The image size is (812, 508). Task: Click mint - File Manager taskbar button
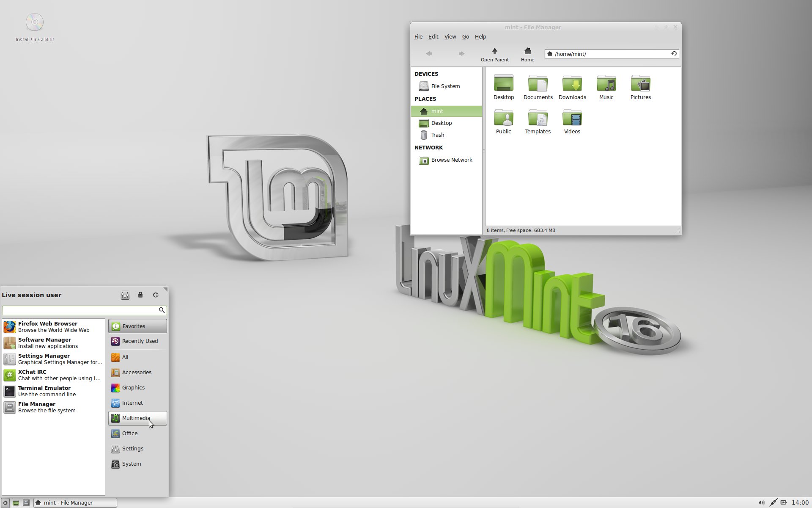pyautogui.click(x=75, y=503)
